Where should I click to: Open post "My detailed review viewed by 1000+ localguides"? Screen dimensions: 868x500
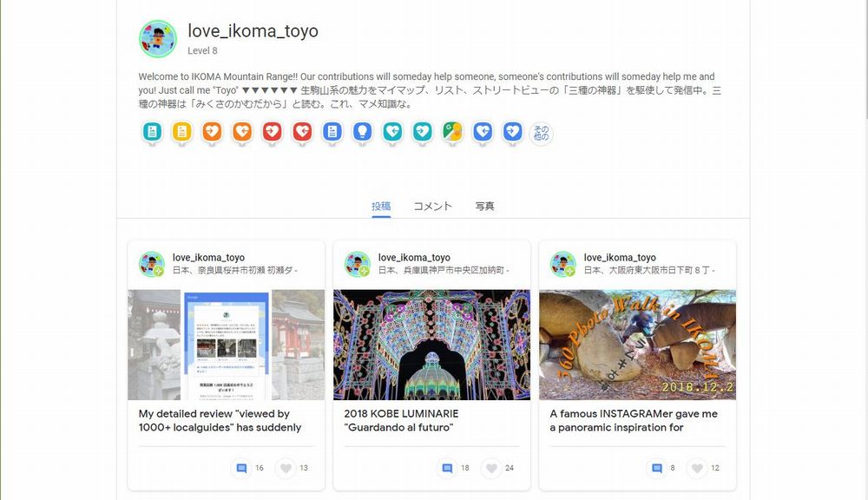[220, 420]
